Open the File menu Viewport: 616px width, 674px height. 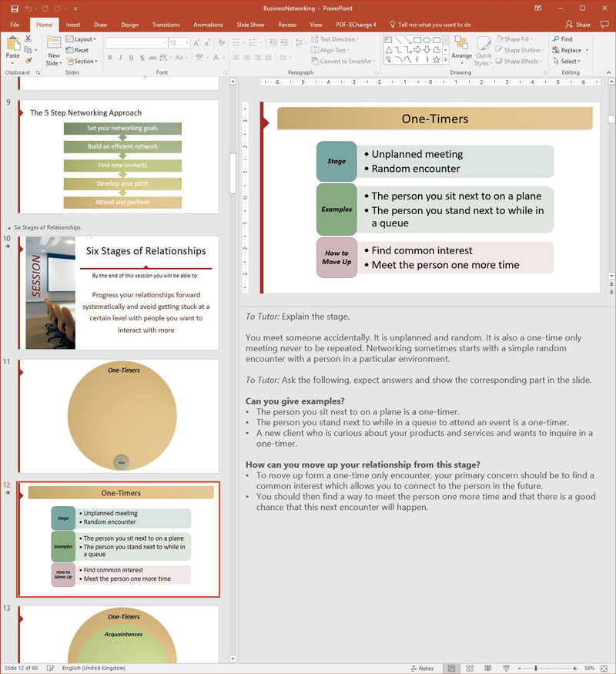point(15,25)
